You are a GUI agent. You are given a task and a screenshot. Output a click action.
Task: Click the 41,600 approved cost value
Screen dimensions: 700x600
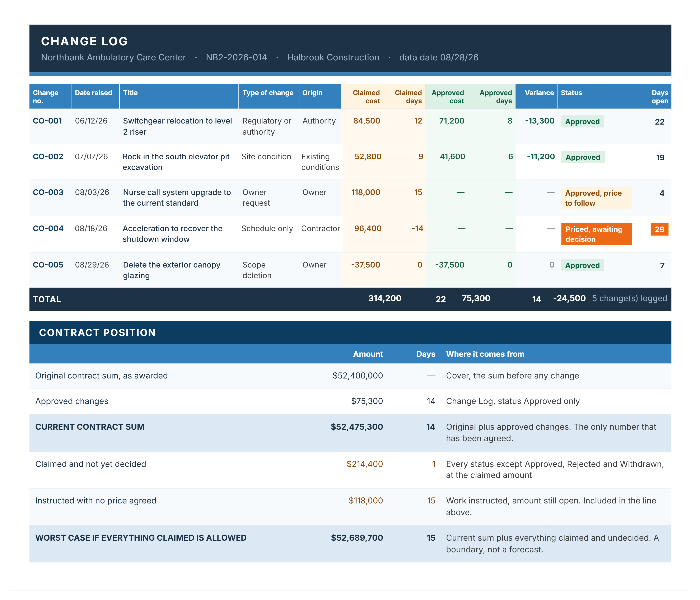click(x=452, y=157)
